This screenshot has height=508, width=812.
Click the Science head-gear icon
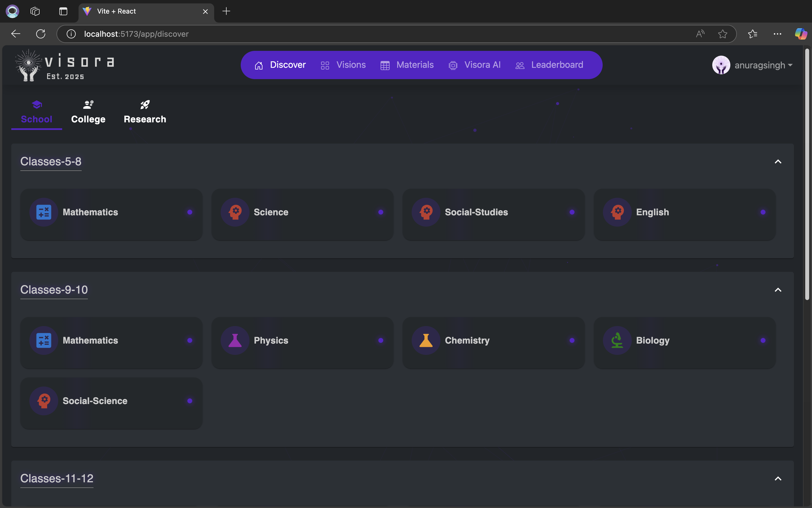tap(235, 212)
